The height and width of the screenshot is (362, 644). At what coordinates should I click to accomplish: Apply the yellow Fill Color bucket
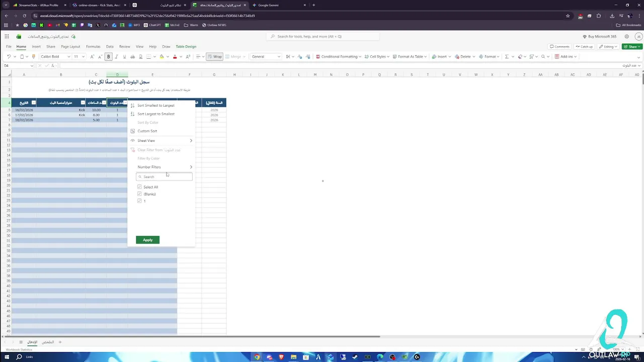coord(162,56)
